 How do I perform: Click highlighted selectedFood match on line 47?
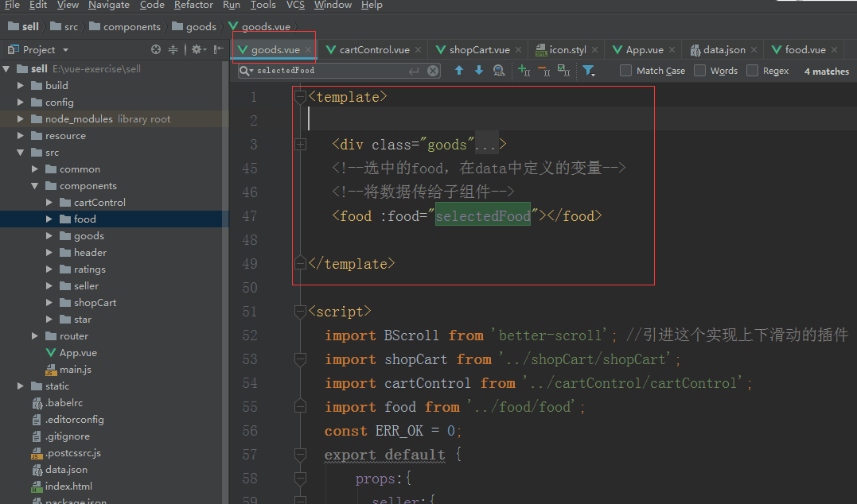click(x=482, y=216)
